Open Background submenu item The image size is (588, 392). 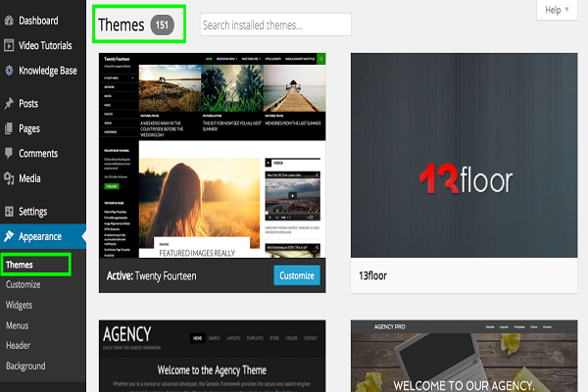(x=25, y=366)
